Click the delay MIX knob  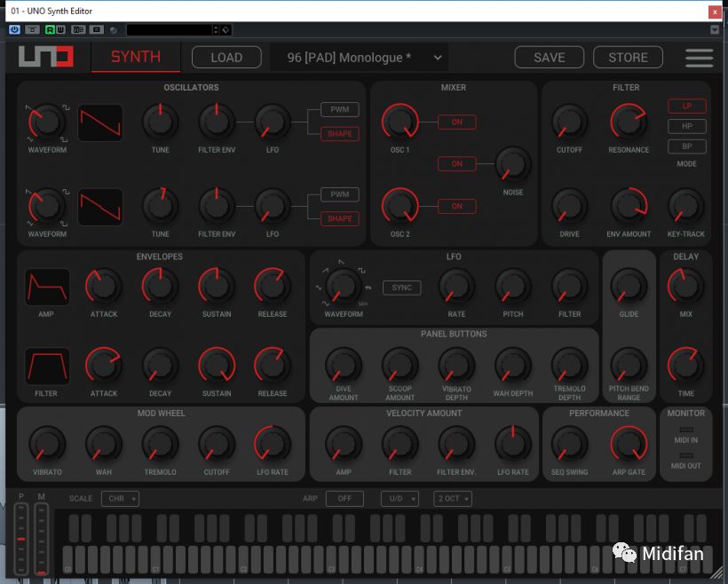(x=685, y=287)
